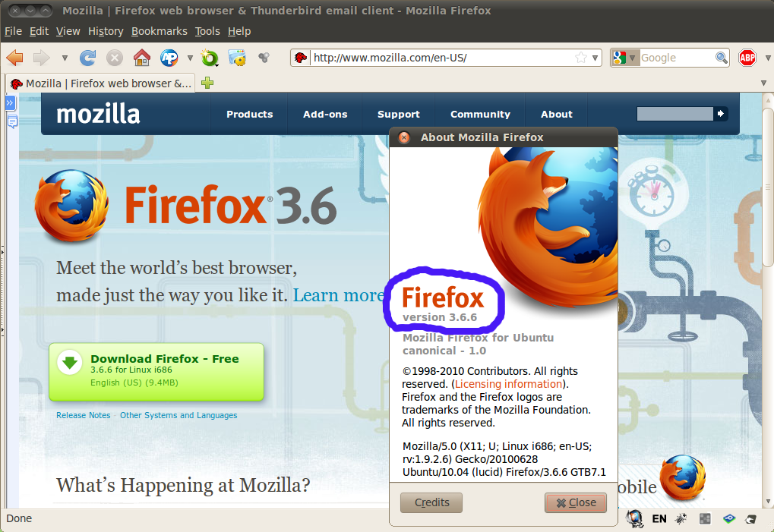774x532 pixels.
Task: Close the About Mozilla Firefox dialog titlebar button
Action: pos(404,137)
